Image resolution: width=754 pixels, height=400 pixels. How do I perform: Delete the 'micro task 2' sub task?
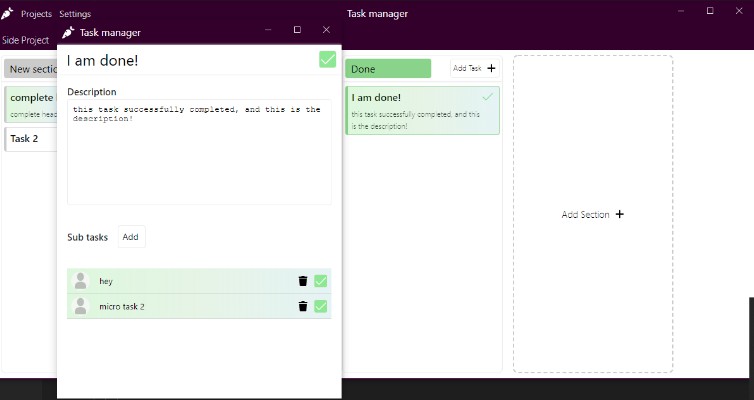tap(302, 306)
